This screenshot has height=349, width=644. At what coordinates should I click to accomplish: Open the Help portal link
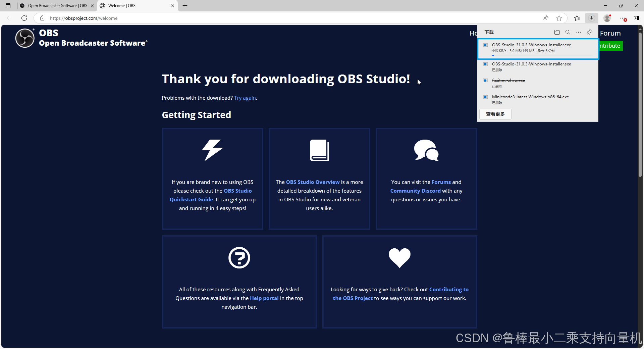[264, 298]
